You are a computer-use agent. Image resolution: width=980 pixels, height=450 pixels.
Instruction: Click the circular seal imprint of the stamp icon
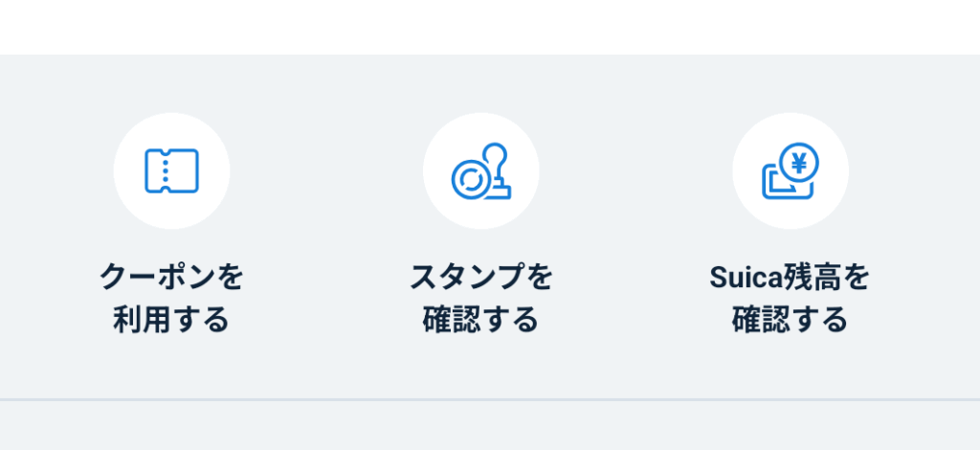point(470,178)
